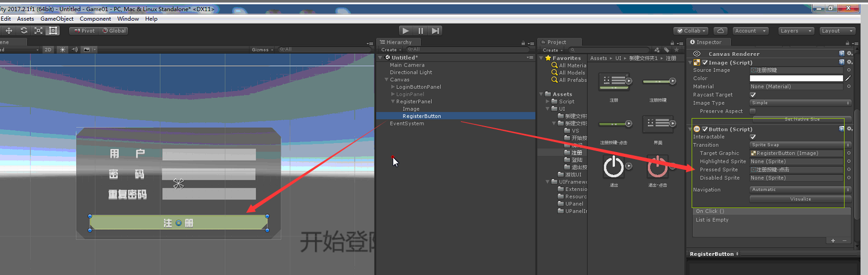Toggle Button (Script) component enabled checkbox
The image size is (868, 275).
point(705,129)
